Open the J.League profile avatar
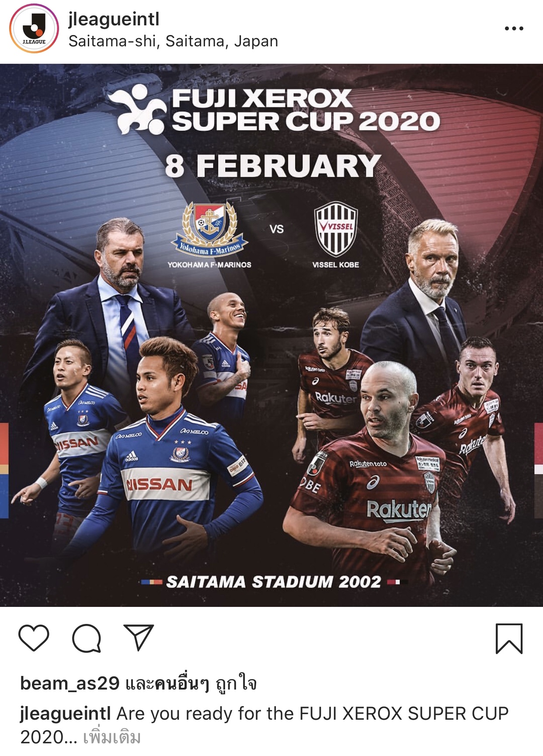This screenshot has width=543, height=756. pyautogui.click(x=34, y=29)
